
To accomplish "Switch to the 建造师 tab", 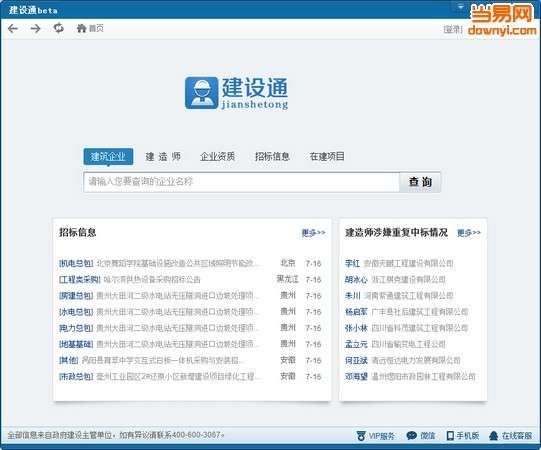I will [163, 157].
